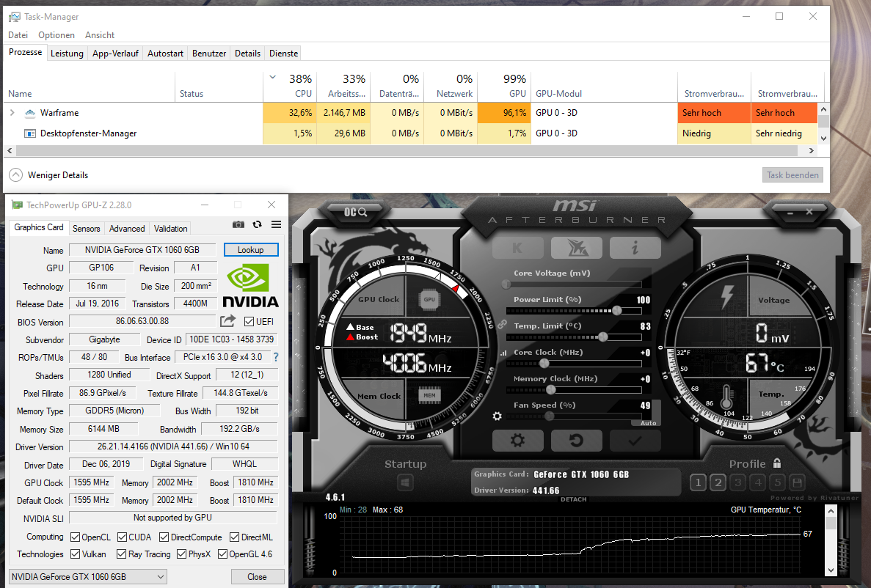The image size is (871, 588).
Task: Collapse with Weniger Details chevron
Action: click(16, 175)
